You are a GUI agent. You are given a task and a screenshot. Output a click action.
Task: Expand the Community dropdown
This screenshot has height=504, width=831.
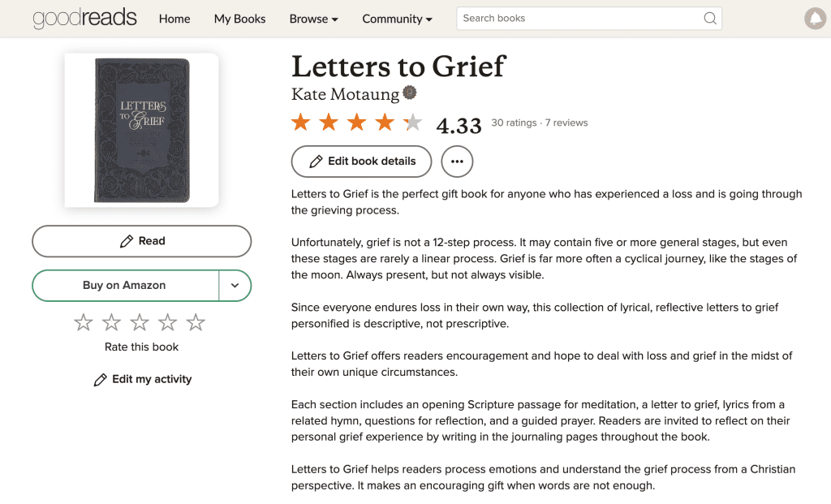(x=397, y=19)
